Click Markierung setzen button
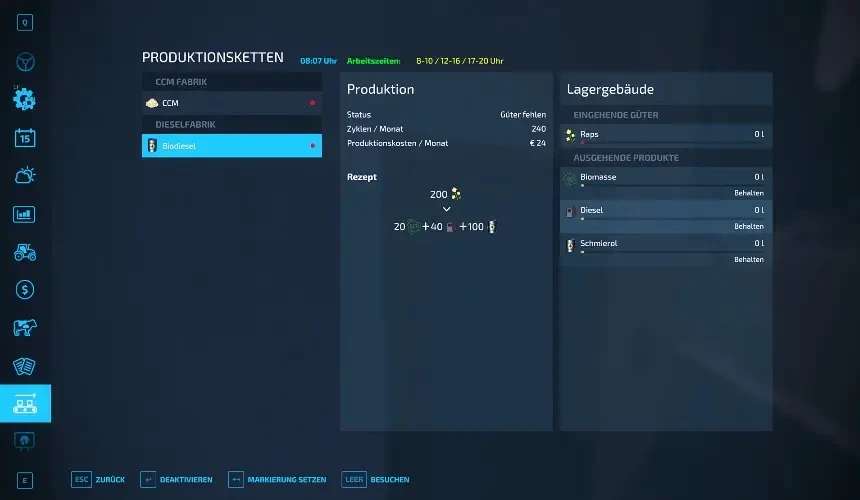 point(276,480)
